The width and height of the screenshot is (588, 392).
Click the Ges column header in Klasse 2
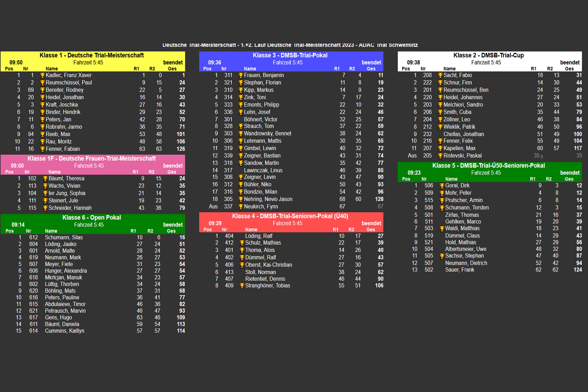[x=569, y=69]
